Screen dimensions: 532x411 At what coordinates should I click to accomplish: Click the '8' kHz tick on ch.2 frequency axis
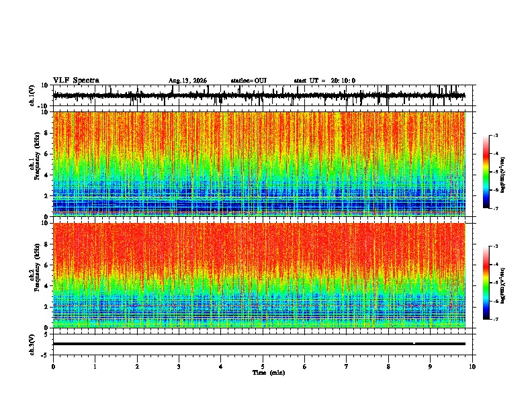(46, 244)
